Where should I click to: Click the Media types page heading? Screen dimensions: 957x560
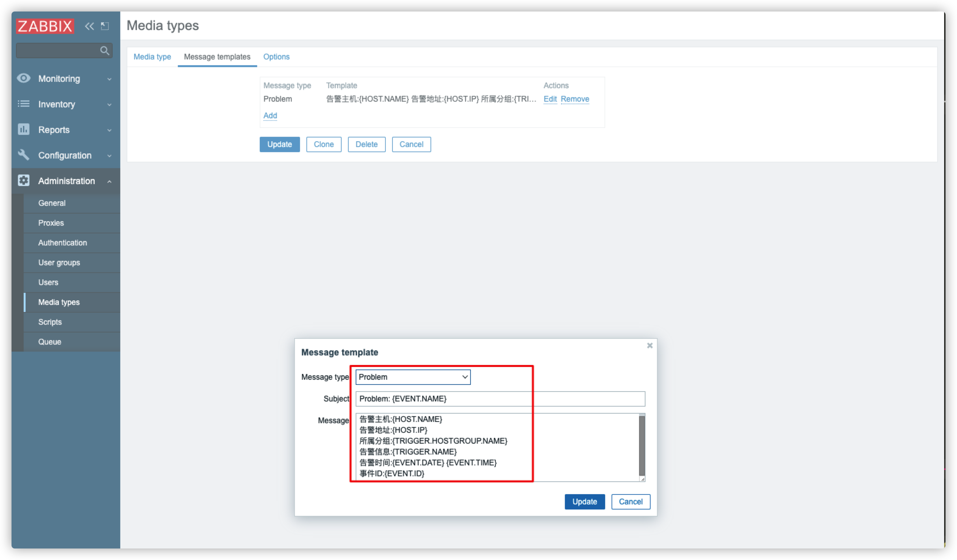[x=162, y=26]
